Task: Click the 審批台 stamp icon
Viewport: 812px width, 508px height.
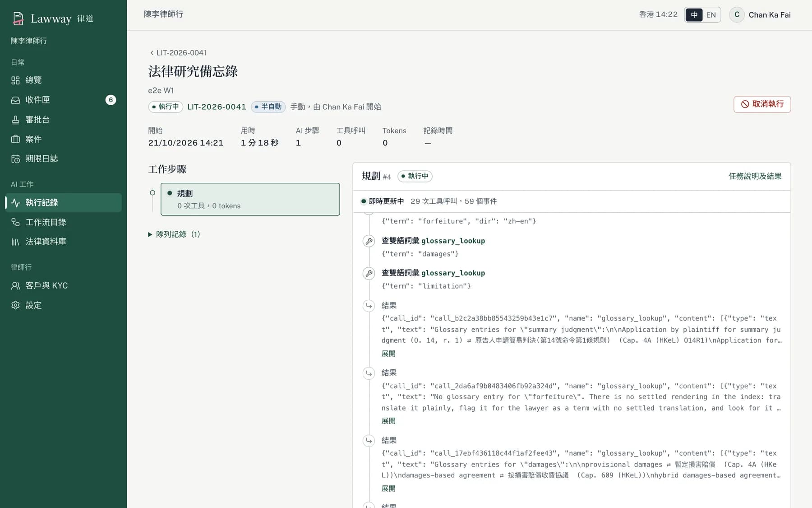Action: tap(15, 120)
